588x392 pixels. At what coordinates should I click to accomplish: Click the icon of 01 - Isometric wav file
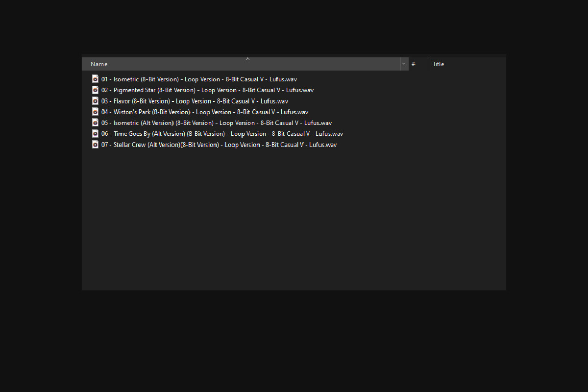click(x=95, y=79)
